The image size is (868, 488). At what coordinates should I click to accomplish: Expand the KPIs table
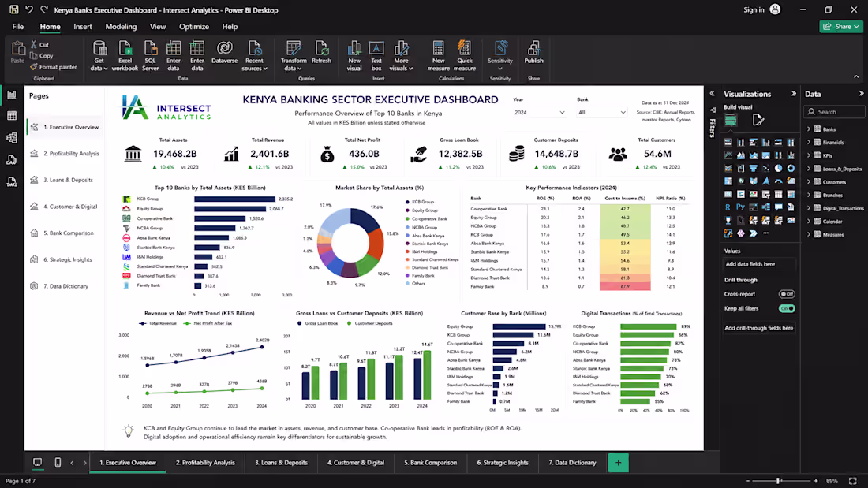click(x=808, y=155)
